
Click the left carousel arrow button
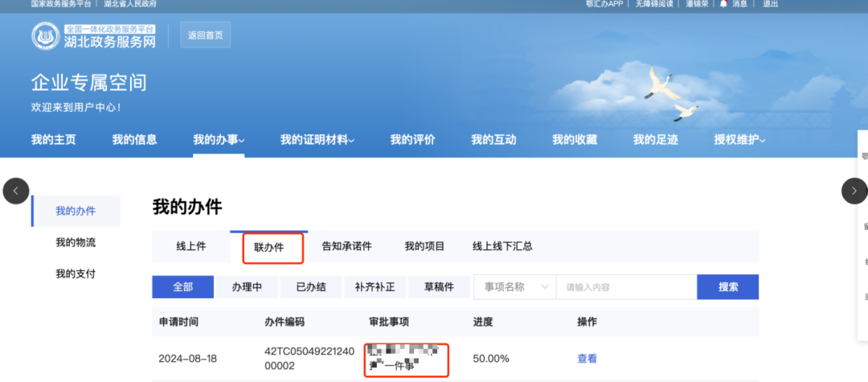[16, 191]
